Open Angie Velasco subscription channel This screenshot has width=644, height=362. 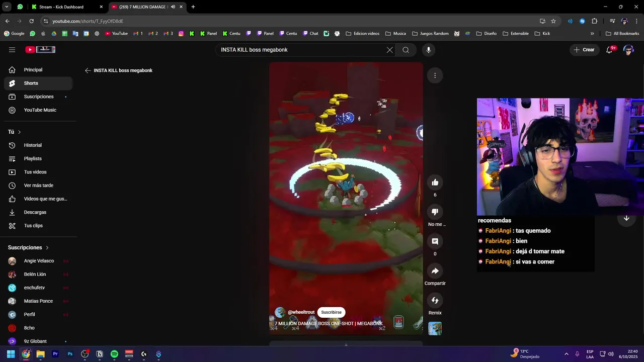pyautogui.click(x=38, y=261)
